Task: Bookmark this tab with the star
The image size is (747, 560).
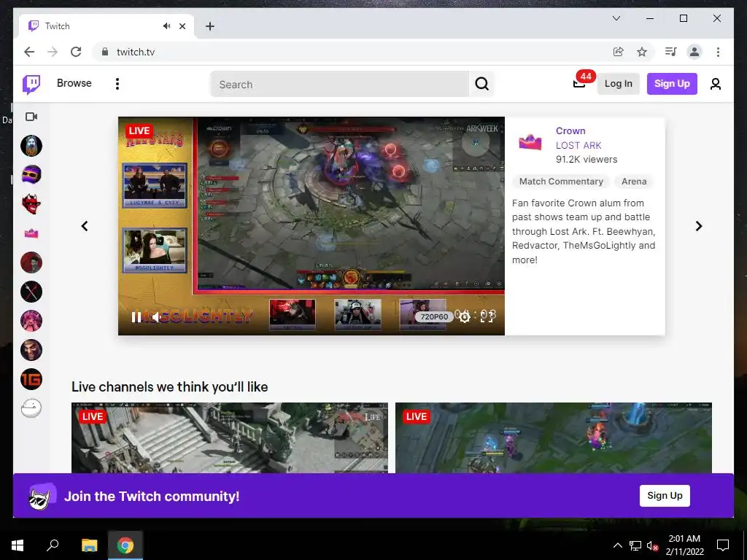Action: coord(642,52)
